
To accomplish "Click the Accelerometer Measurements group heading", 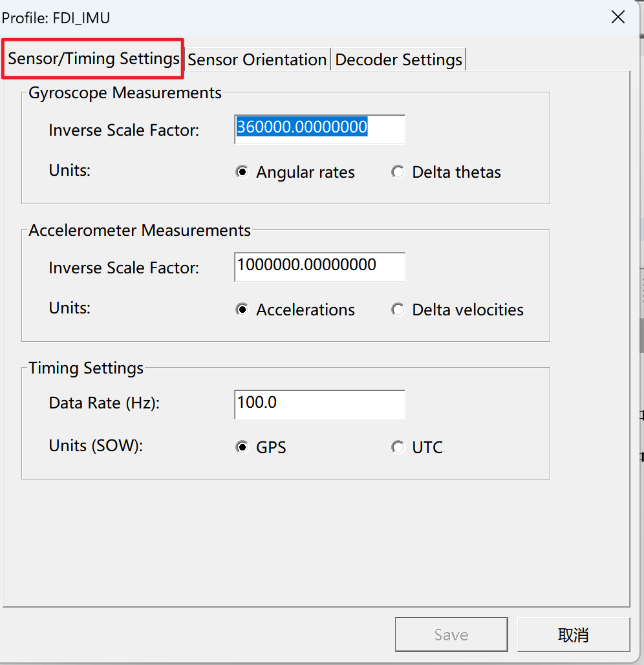I will click(x=140, y=230).
